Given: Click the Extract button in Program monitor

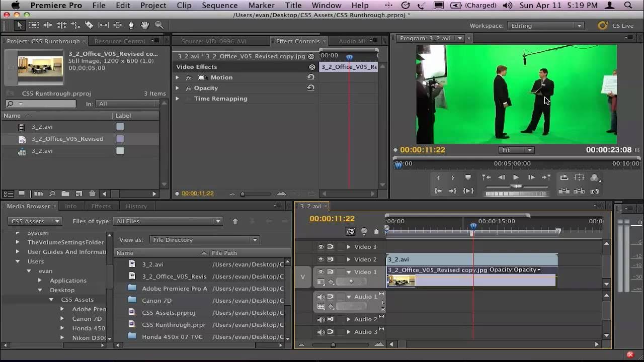Looking at the screenshot, I should tap(579, 191).
